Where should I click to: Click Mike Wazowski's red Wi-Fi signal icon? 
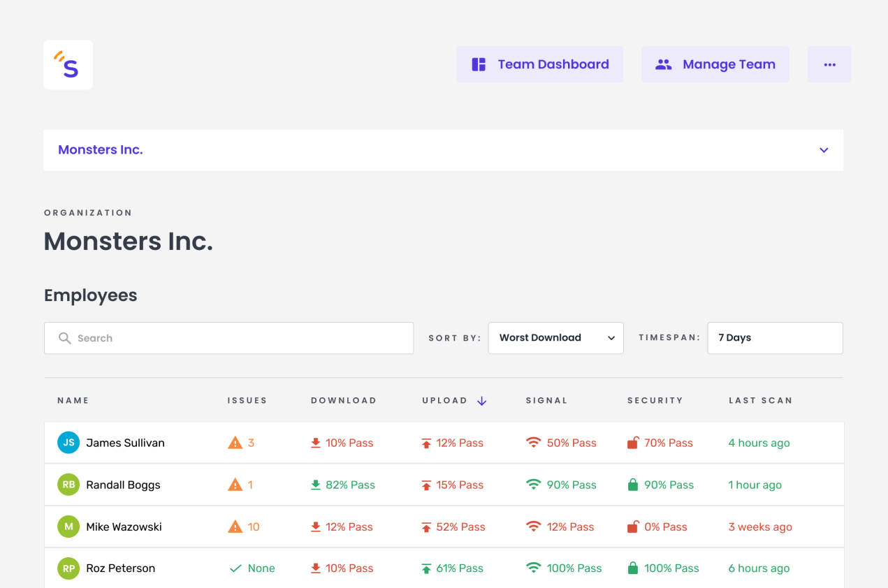(534, 527)
